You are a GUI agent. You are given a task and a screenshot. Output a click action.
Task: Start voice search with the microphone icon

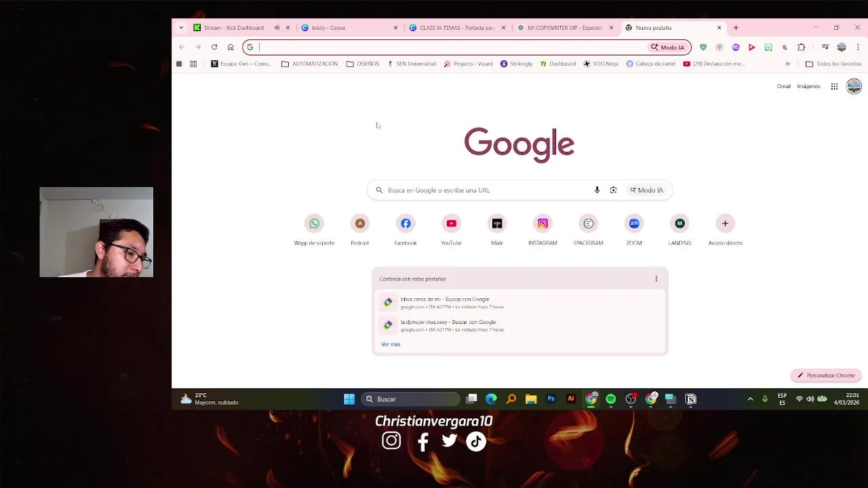[597, 190]
